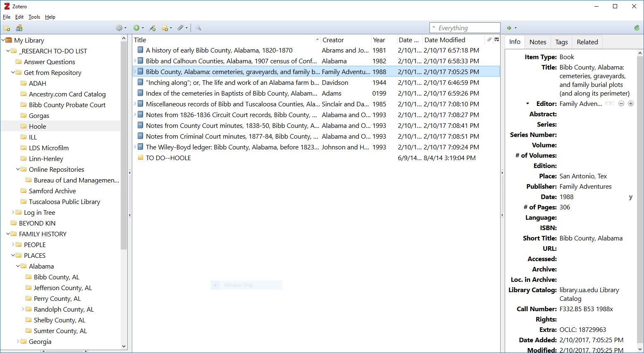Select the Info tab
The width and height of the screenshot is (644, 353).
515,42
